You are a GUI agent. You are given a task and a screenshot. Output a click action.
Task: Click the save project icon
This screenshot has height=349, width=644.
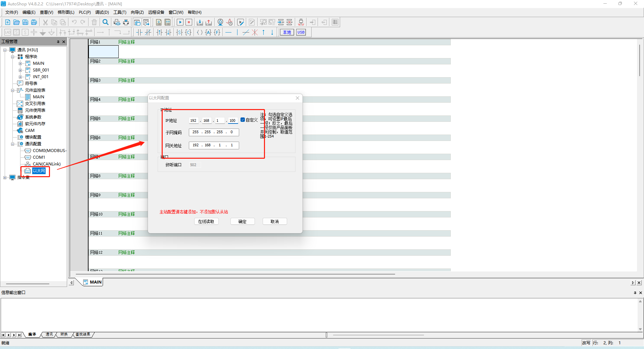[x=25, y=22]
